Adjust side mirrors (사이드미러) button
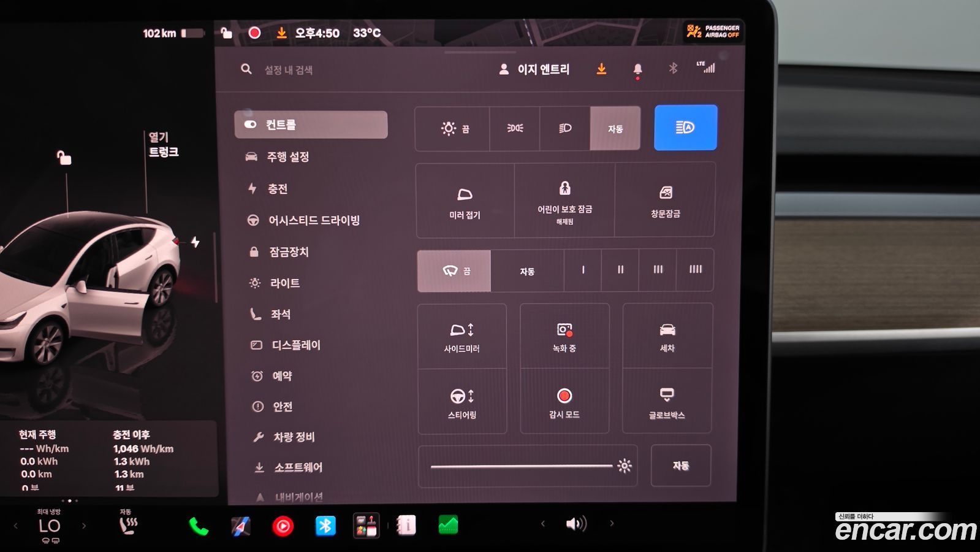The width and height of the screenshot is (980, 552). pyautogui.click(x=462, y=336)
